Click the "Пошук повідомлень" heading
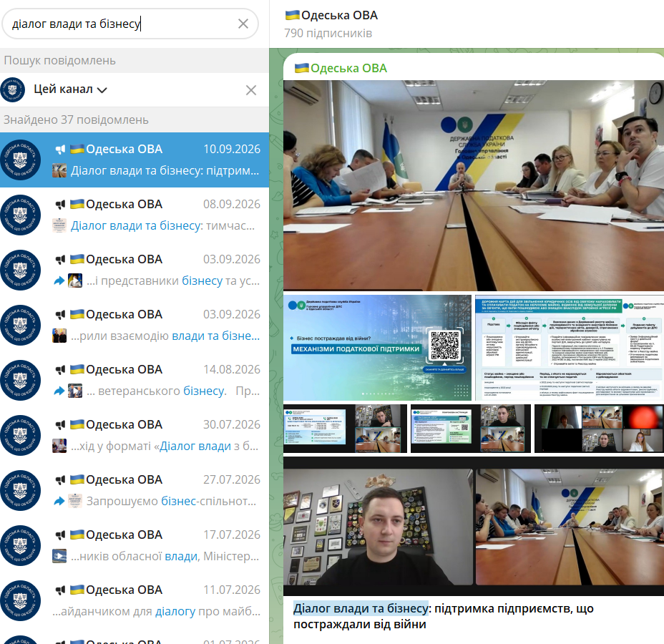 pyautogui.click(x=59, y=61)
